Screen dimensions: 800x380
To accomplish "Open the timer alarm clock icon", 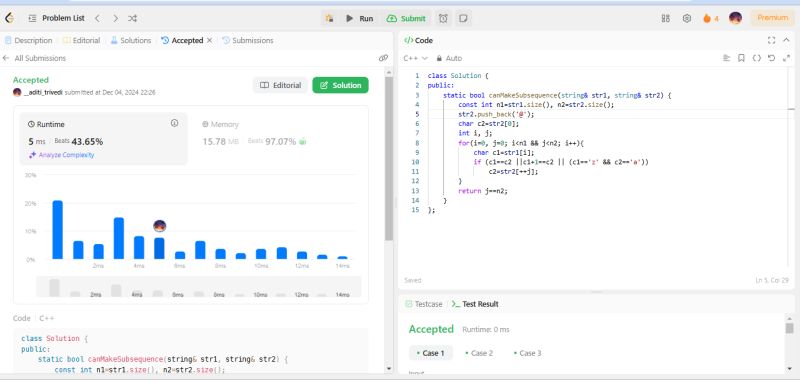I will pos(443,18).
